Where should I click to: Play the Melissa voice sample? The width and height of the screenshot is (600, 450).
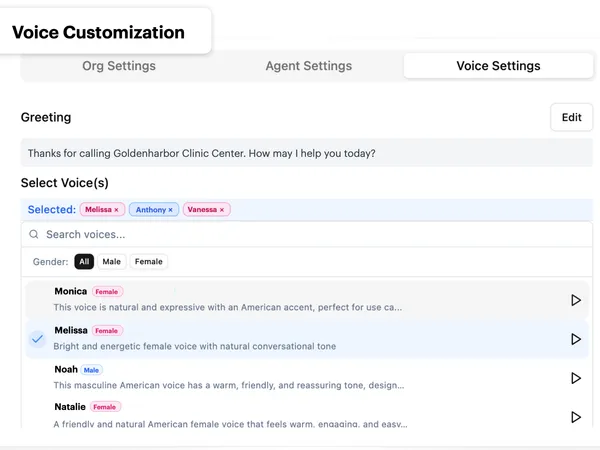click(x=575, y=339)
